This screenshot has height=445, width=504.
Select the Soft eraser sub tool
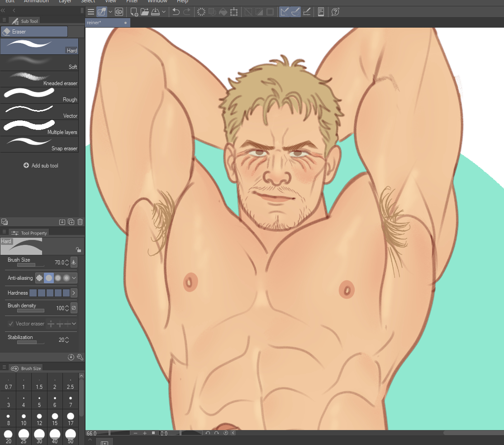[x=39, y=63]
